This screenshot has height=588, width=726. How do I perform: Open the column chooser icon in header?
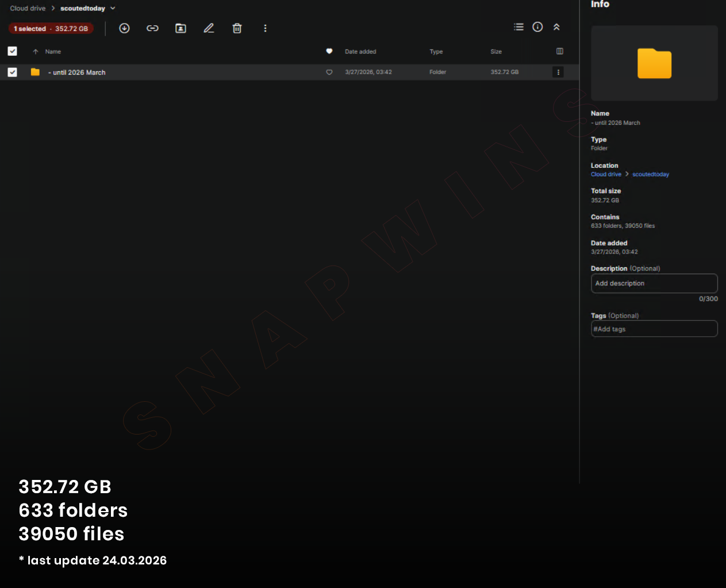point(560,51)
